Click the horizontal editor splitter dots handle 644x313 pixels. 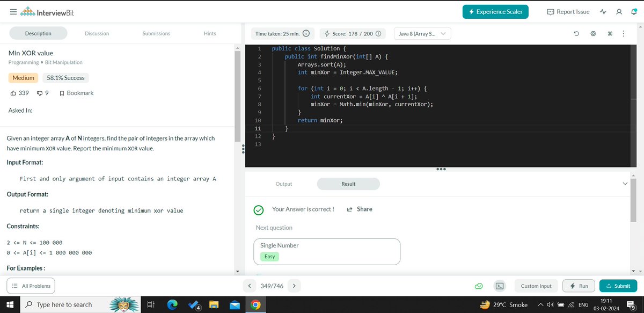pyautogui.click(x=441, y=169)
